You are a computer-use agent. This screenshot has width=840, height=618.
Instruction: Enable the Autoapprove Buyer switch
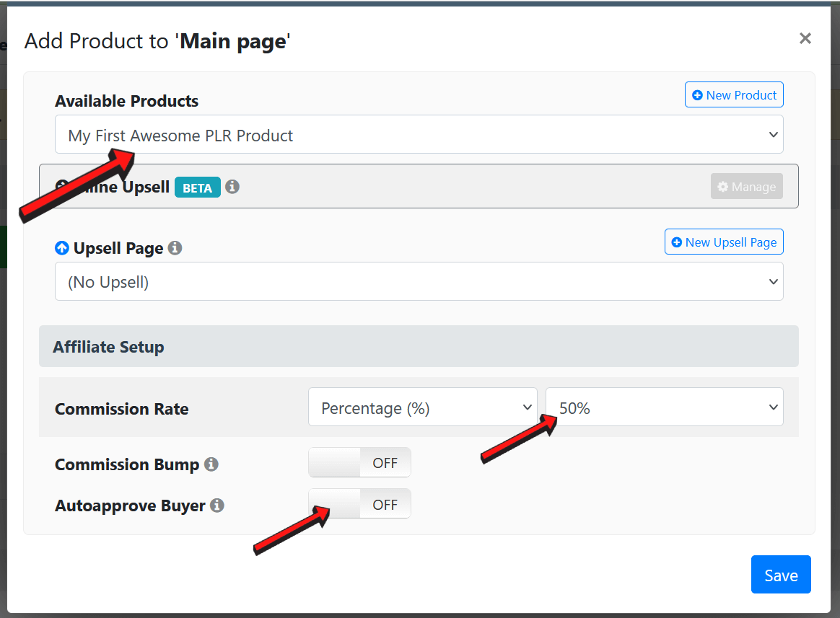pos(359,504)
